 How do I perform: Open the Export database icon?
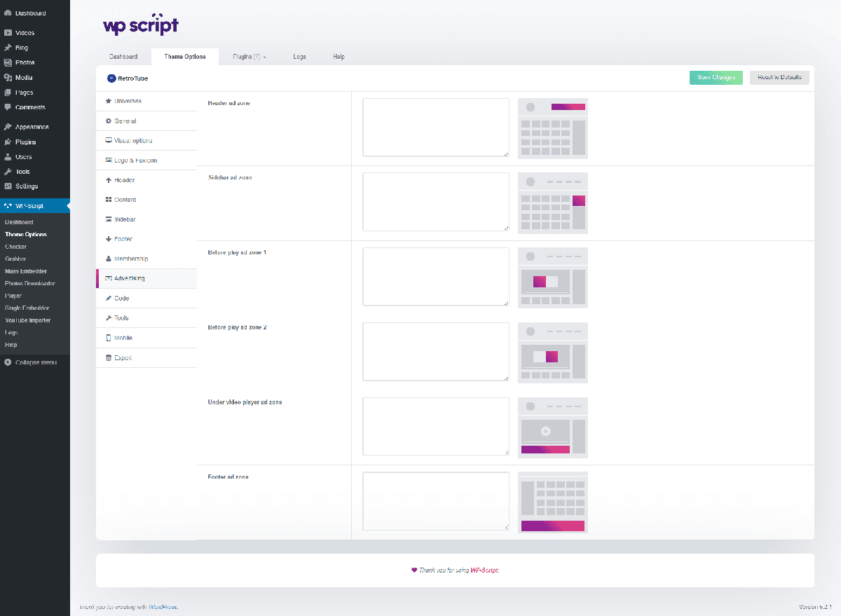coord(109,357)
